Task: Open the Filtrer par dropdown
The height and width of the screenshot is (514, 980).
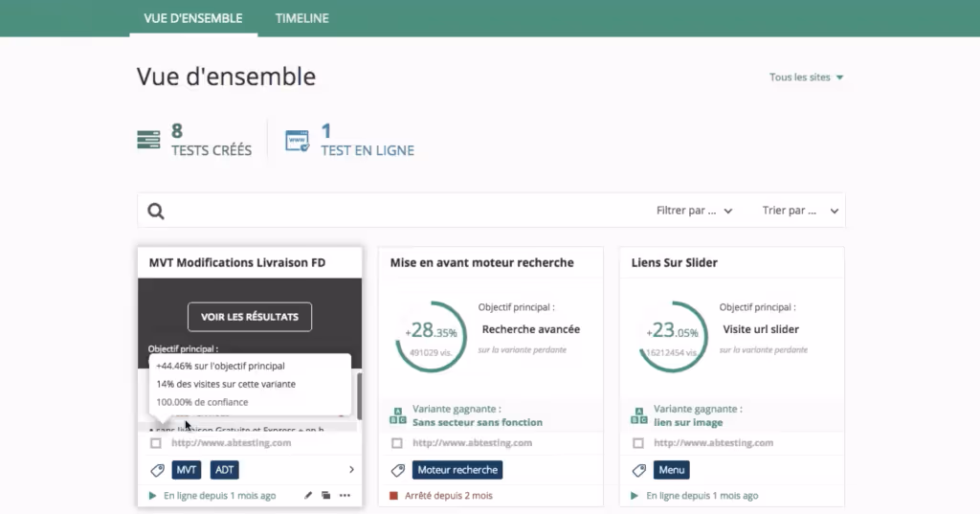Action: pyautogui.click(x=694, y=211)
